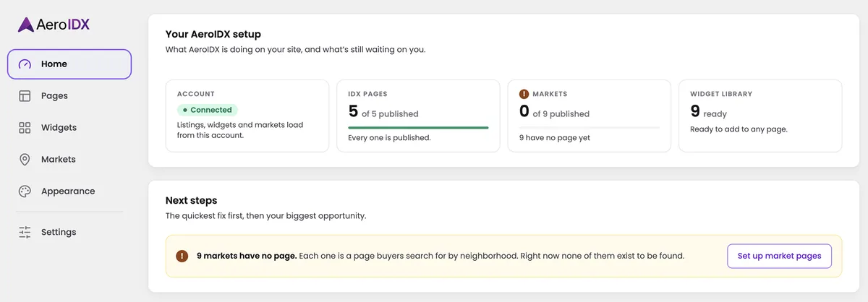The width and height of the screenshot is (868, 302).
Task: Click the Appearance palette icon
Action: click(x=25, y=191)
